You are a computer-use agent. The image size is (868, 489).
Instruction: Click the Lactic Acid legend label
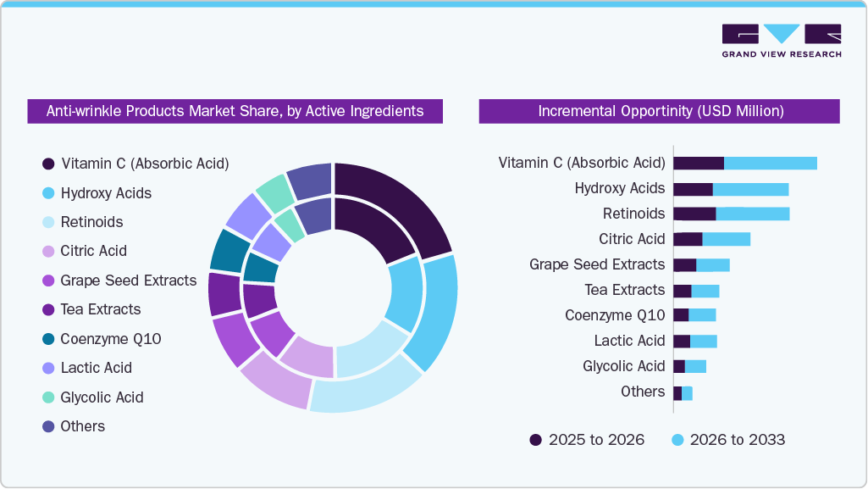point(97,368)
